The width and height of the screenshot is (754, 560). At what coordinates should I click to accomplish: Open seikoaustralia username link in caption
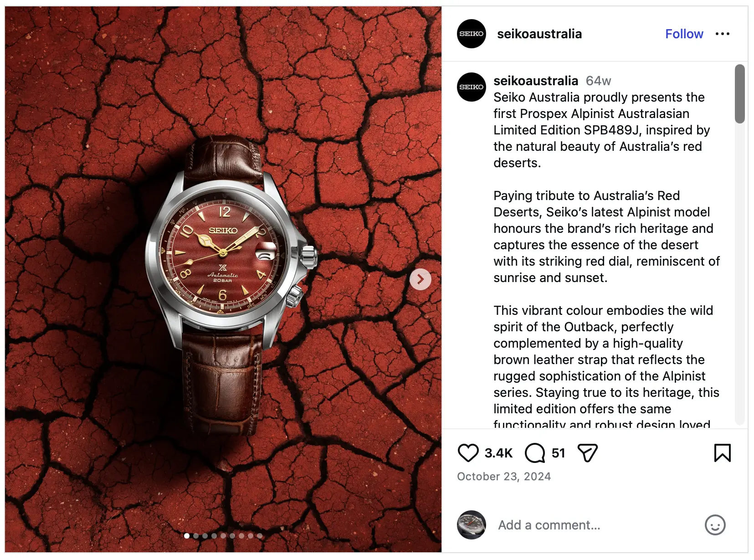click(x=536, y=81)
